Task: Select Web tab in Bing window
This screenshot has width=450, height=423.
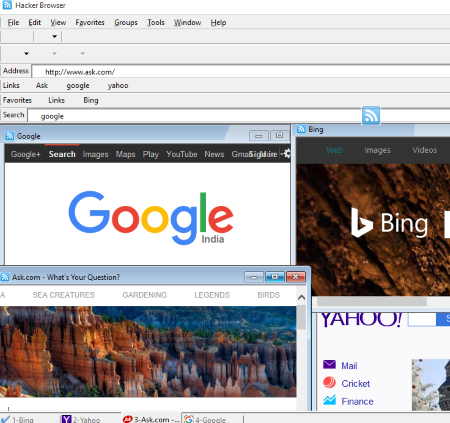Action: coord(334,150)
